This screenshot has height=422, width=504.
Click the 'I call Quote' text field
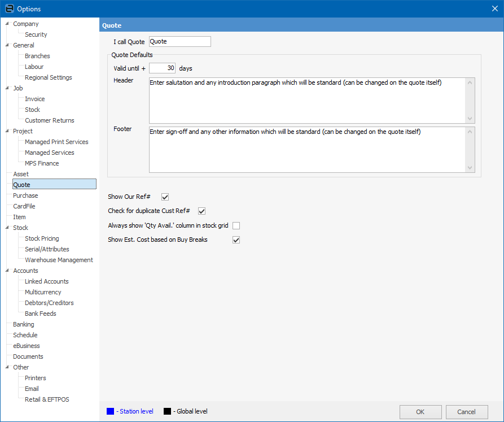(179, 42)
